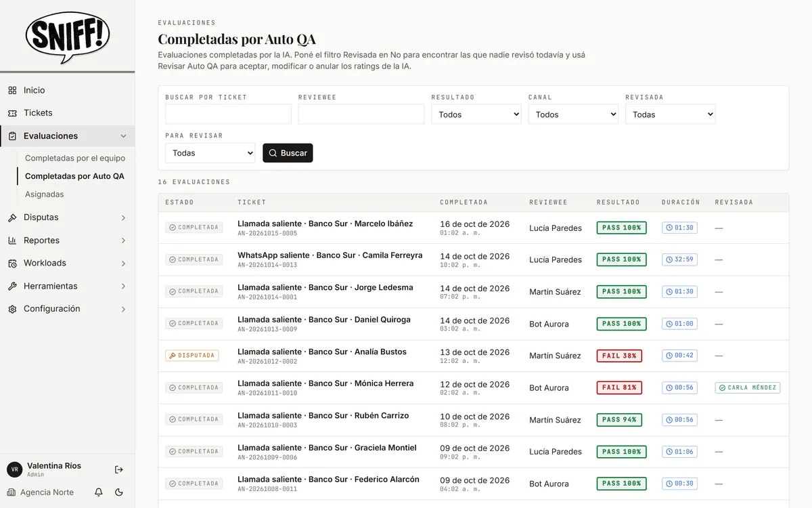This screenshot has width=812, height=508.
Task: Click date 12 de oct de 2026
Action: point(474,384)
